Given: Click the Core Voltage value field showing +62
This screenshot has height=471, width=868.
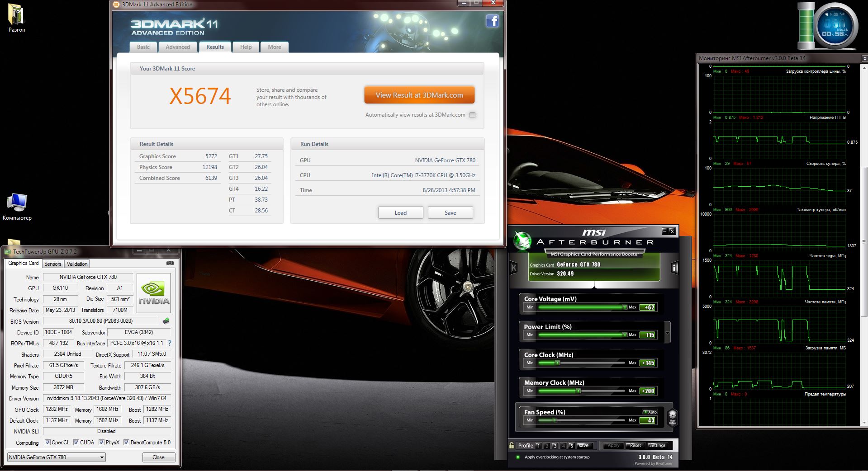Looking at the screenshot, I should click(648, 307).
